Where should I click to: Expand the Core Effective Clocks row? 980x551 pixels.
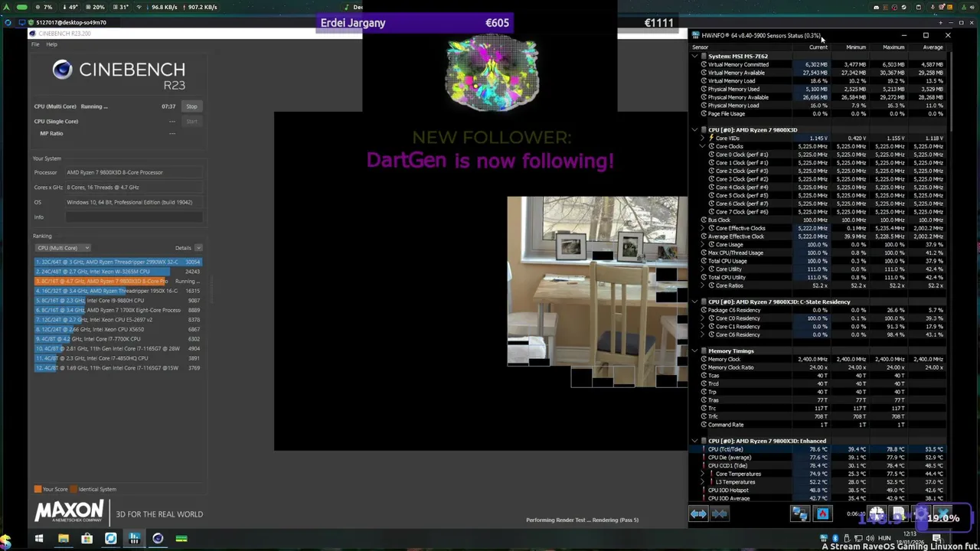point(704,228)
